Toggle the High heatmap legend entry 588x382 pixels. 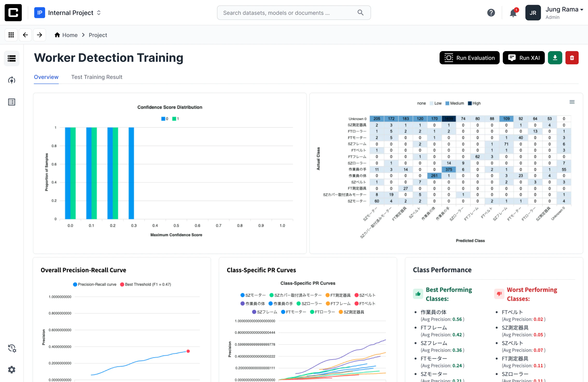pyautogui.click(x=474, y=103)
